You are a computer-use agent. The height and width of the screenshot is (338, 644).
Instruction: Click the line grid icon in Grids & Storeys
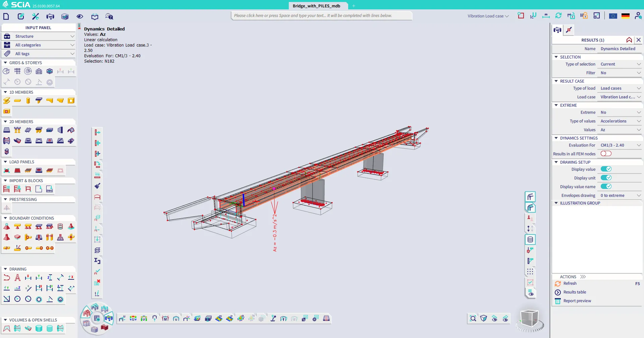tap(17, 71)
